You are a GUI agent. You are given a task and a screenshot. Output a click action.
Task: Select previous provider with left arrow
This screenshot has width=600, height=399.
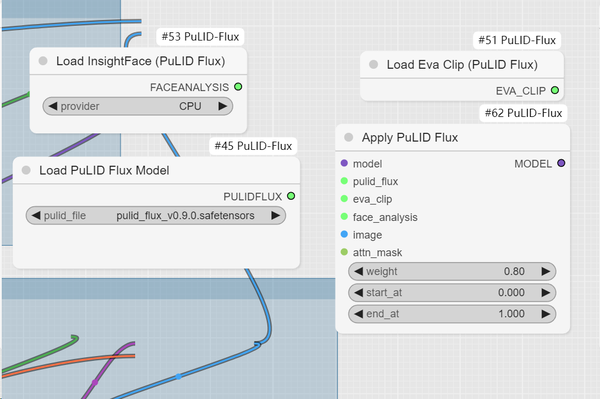pos(53,106)
